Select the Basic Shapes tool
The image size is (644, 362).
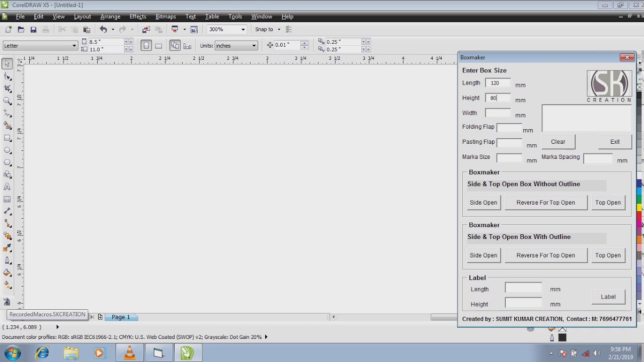click(x=7, y=174)
